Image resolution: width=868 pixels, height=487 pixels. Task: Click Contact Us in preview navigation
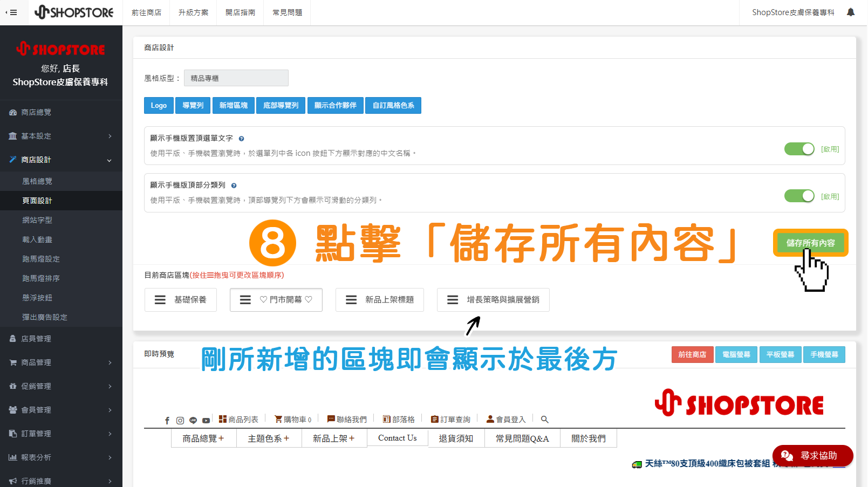(398, 438)
